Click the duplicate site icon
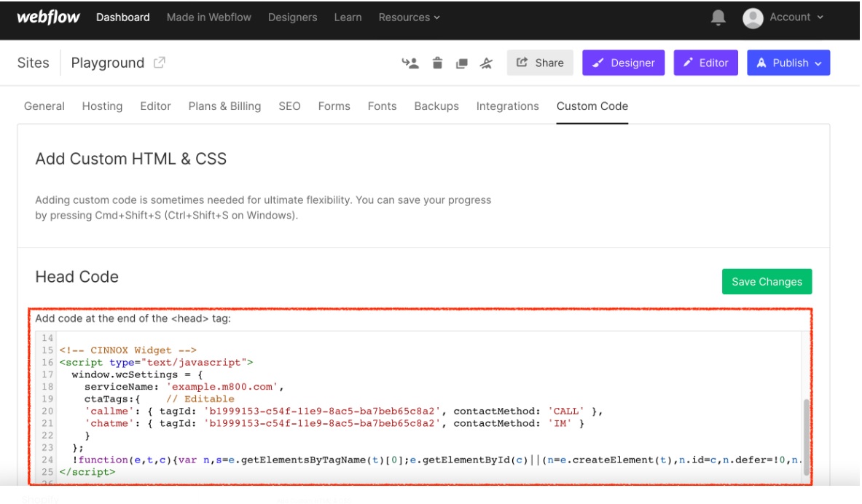This screenshot has height=504, width=862. [461, 63]
